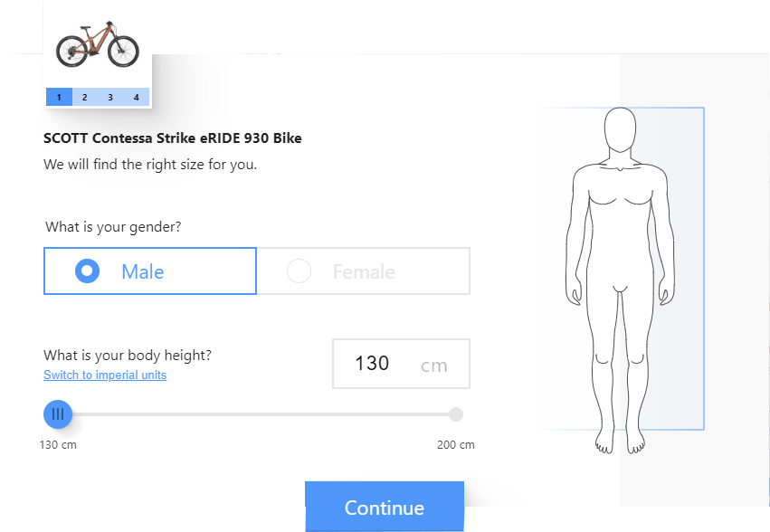Select step 3 in the step indicator

click(110, 98)
